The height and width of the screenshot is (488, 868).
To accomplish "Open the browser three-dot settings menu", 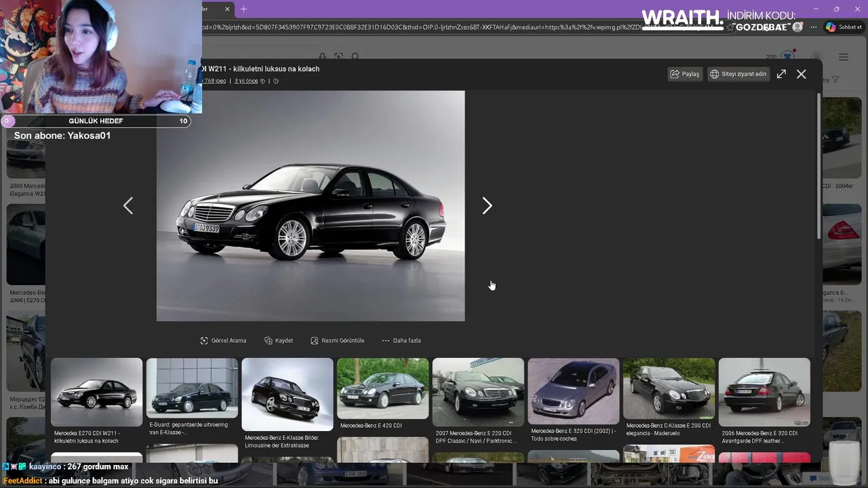I will (x=815, y=27).
